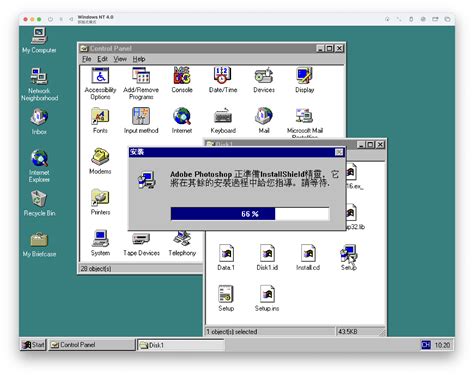Select the Network Neighborhood desktop icon
474x377 pixels.
pyautogui.click(x=39, y=84)
